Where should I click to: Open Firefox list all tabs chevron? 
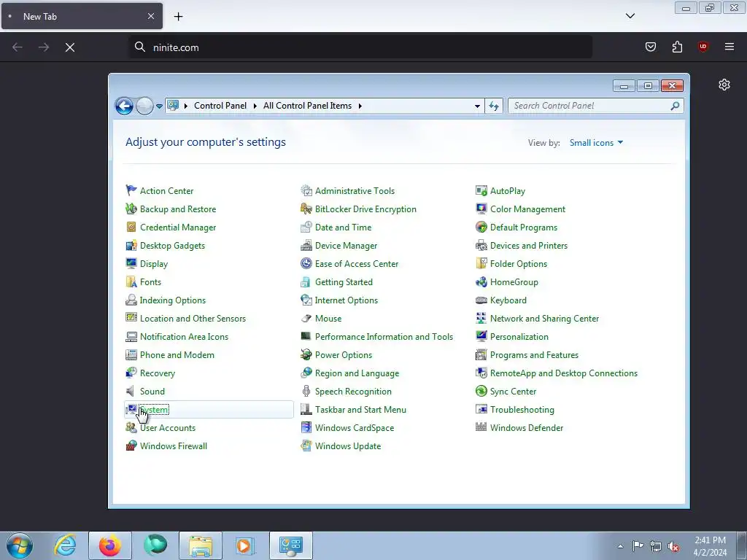[x=630, y=16]
